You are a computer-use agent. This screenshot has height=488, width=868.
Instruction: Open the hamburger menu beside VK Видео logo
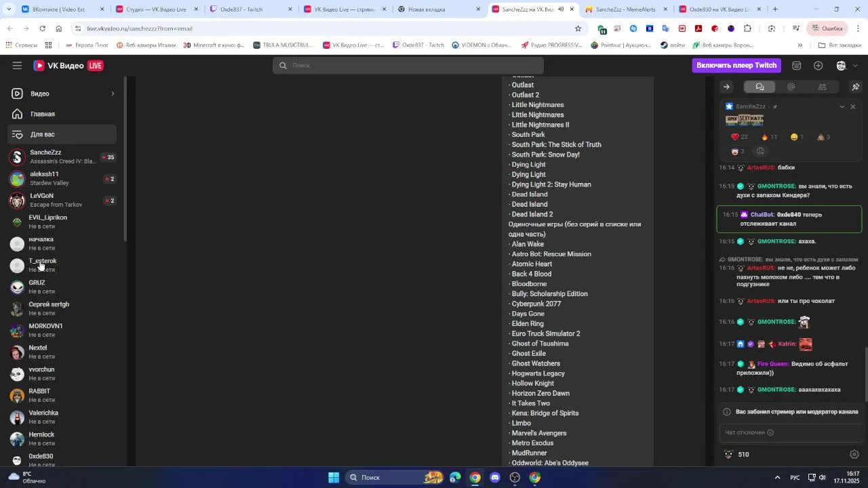[17, 66]
